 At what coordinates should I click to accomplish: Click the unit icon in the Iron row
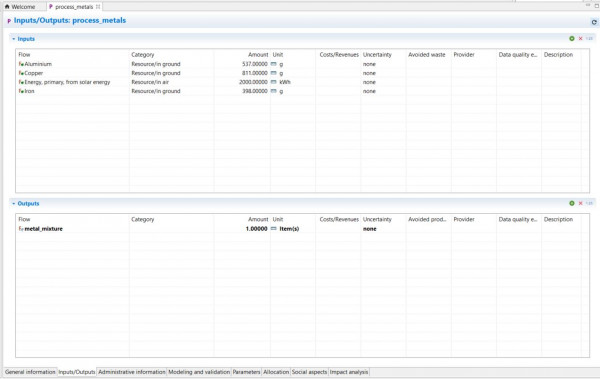tap(274, 91)
